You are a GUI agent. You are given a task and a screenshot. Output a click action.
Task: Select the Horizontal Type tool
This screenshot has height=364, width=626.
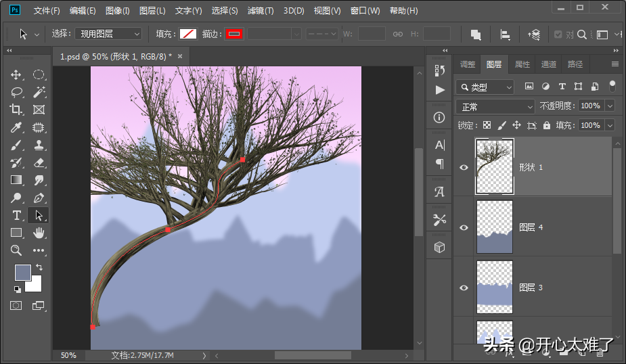[16, 215]
